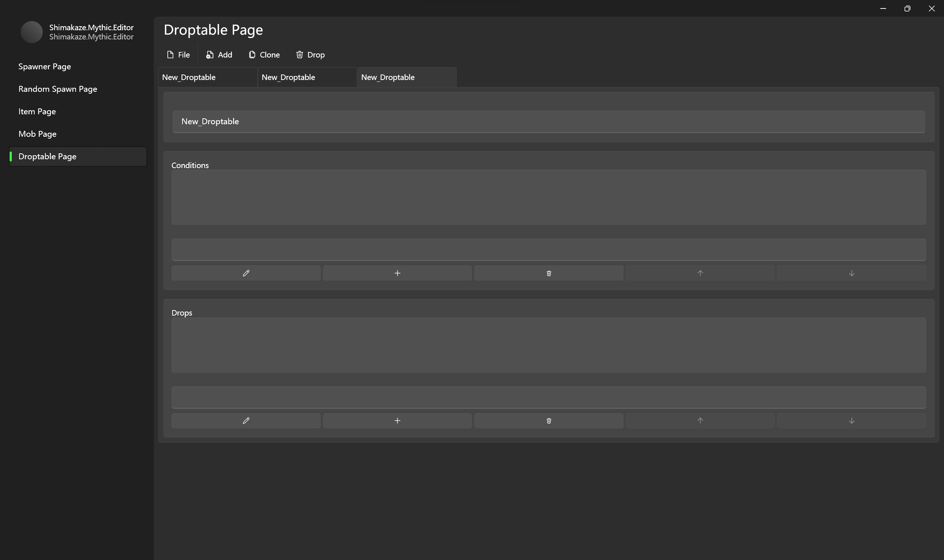Go to the Item Page

37,111
